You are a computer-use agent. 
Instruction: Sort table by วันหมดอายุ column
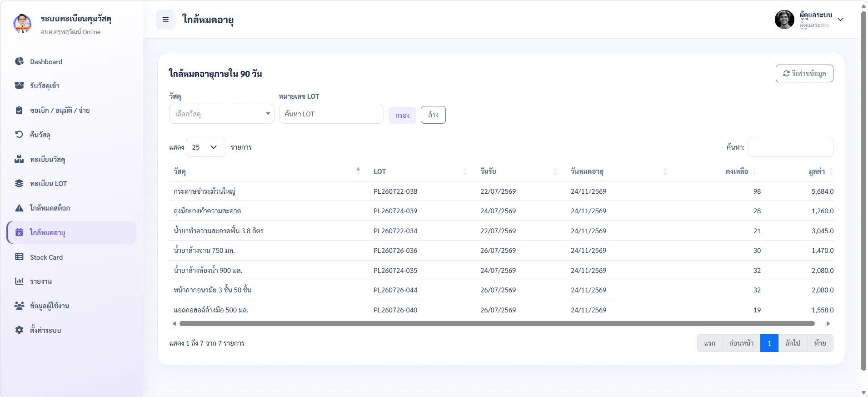(619, 171)
